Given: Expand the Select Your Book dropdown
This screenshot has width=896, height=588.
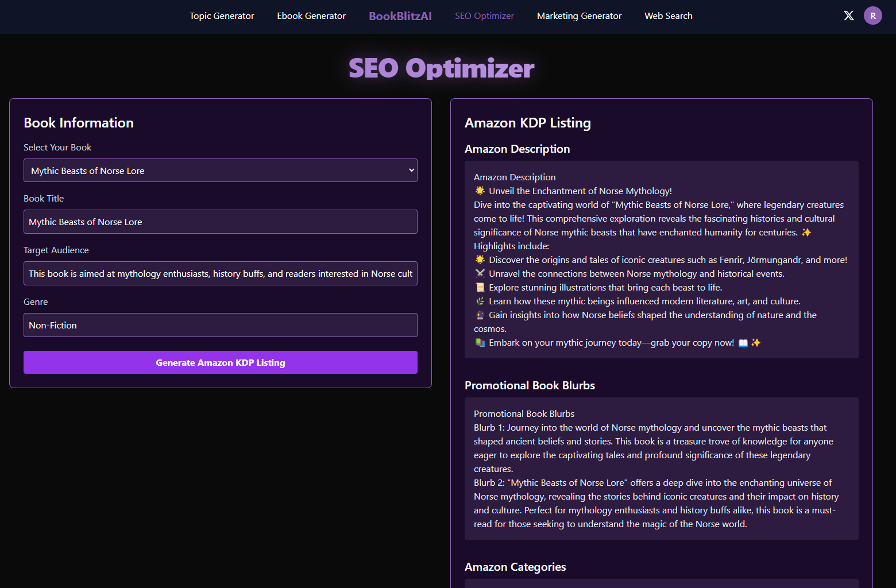Looking at the screenshot, I should click(221, 171).
